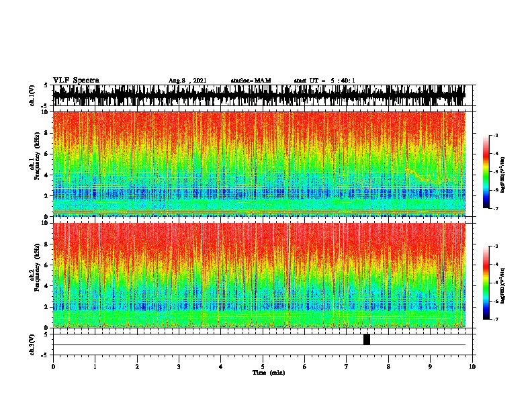The width and height of the screenshot is (532, 411).
Task: Click the ch.1 color bar log(PSD) unit label
Action: tap(503, 175)
